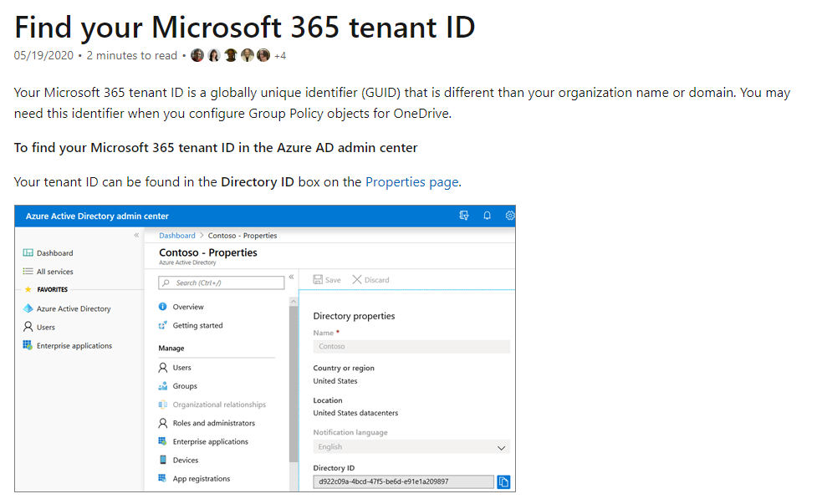Click Enterprise applications grid icon in favorites

(28, 345)
